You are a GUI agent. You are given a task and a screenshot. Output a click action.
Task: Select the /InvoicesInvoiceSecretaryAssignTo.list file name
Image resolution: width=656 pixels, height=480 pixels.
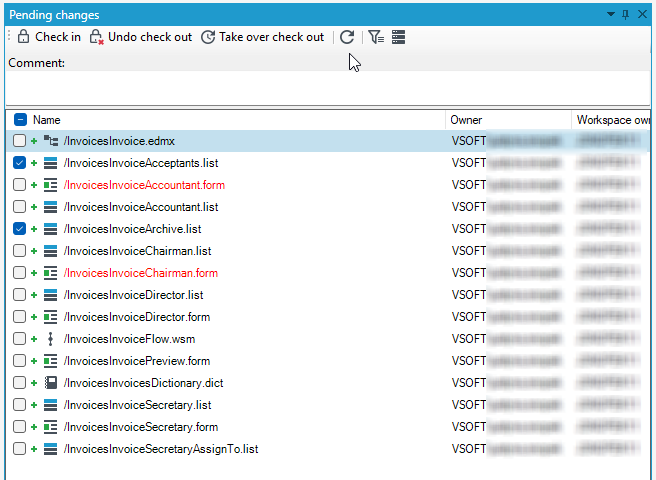click(x=161, y=449)
